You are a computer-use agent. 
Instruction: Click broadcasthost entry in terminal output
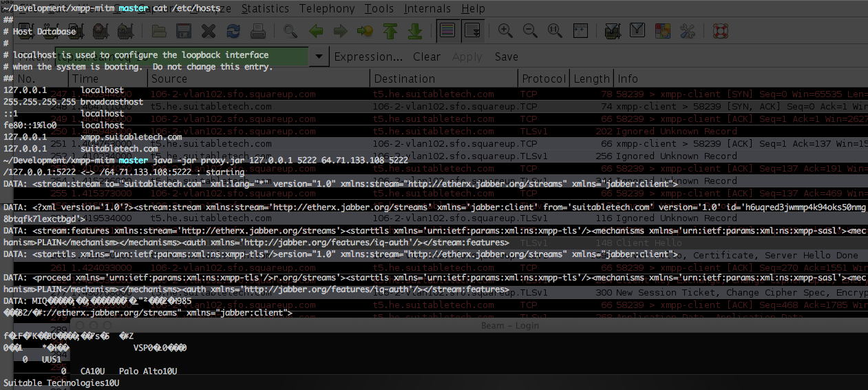coord(112,102)
